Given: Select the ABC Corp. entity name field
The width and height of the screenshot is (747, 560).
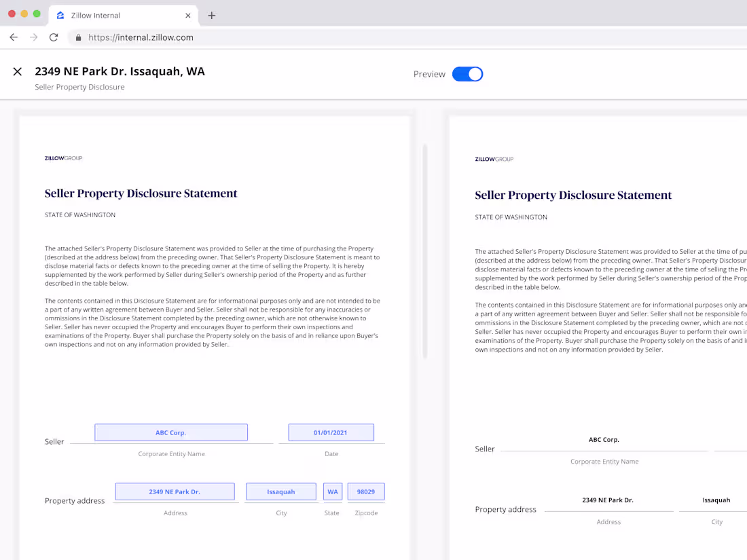Looking at the screenshot, I should click(171, 432).
